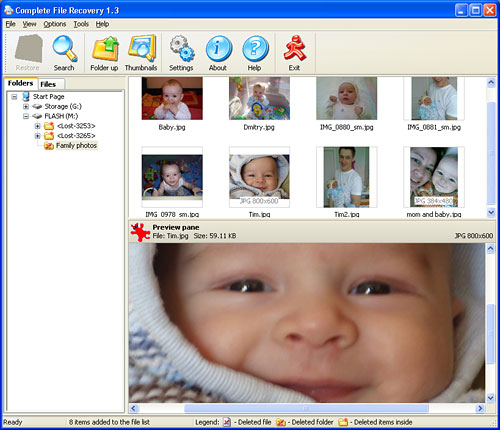Click the grayed Restore toolbar icon
Screen dimensions: 500x430
[28, 49]
